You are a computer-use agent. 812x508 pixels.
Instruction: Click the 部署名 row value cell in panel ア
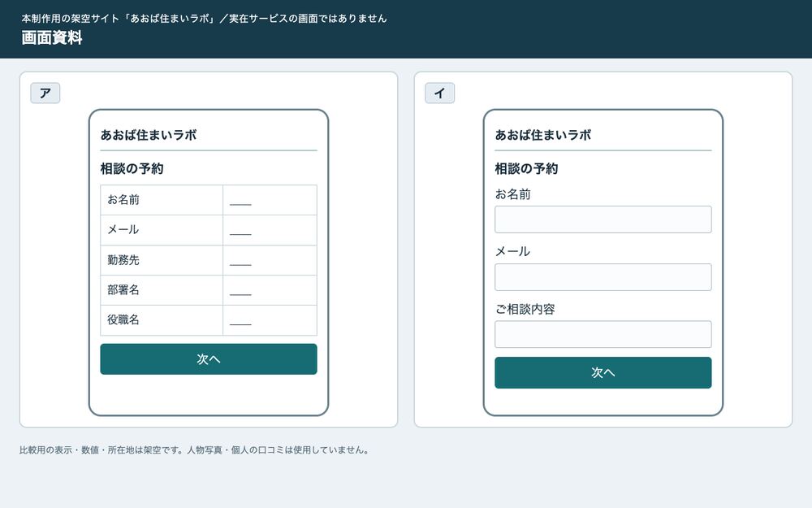(270, 290)
